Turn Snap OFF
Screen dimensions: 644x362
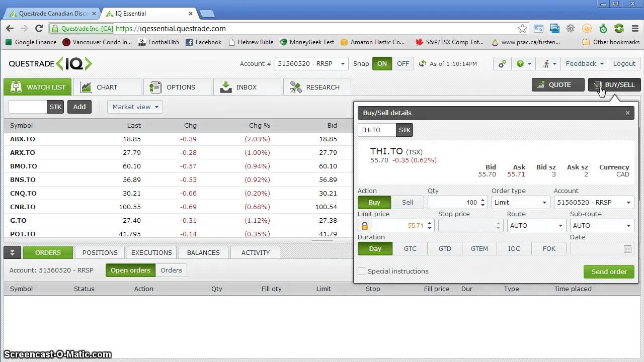coord(403,64)
